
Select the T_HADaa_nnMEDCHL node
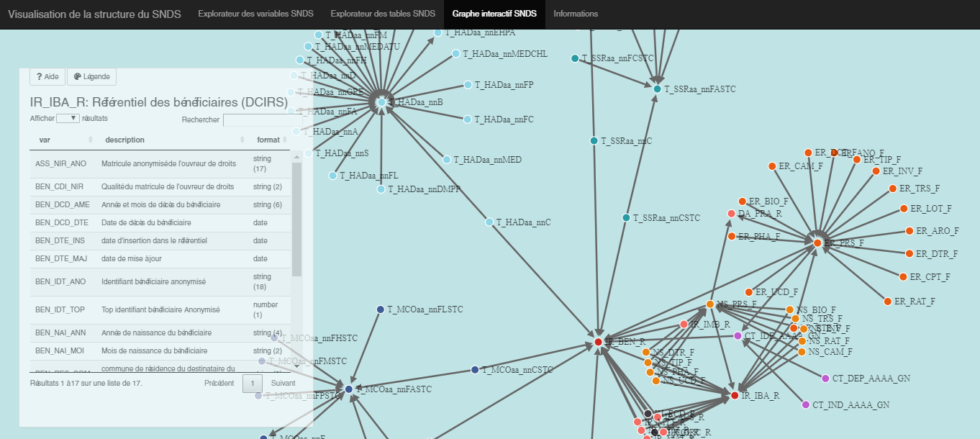(455, 54)
